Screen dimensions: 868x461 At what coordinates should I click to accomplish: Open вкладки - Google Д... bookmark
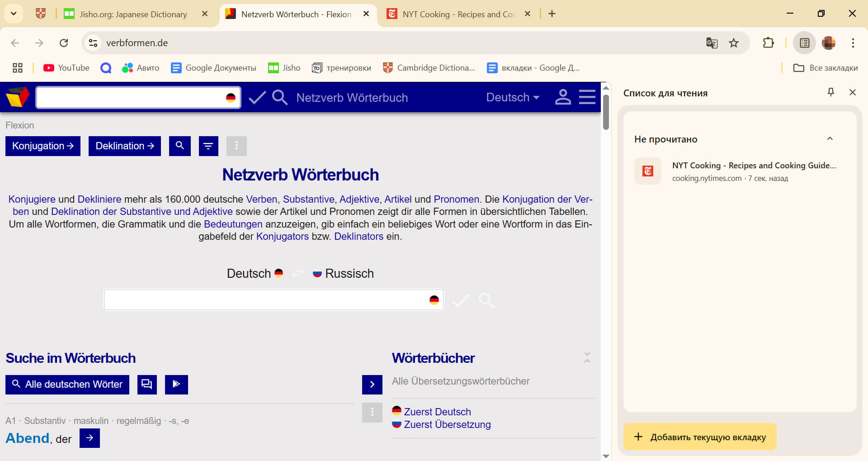pyautogui.click(x=533, y=68)
